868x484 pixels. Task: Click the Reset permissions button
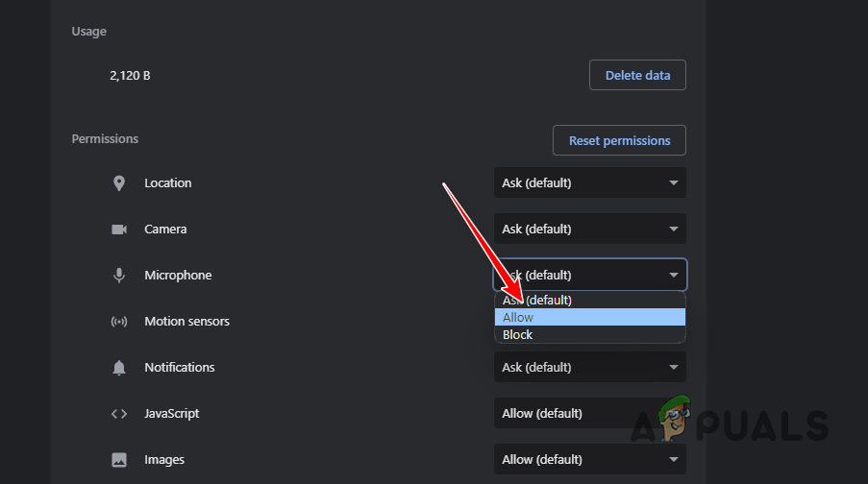tap(619, 140)
